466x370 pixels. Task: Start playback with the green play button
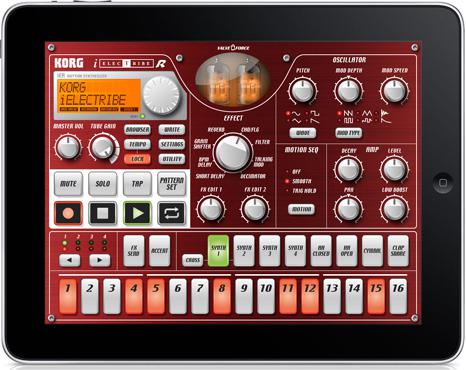137,213
